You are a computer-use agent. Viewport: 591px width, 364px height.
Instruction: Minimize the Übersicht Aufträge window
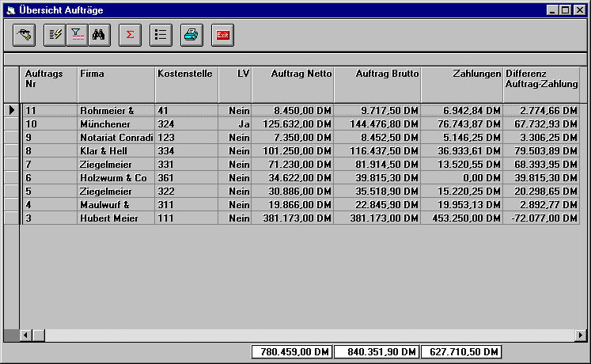tap(552, 10)
